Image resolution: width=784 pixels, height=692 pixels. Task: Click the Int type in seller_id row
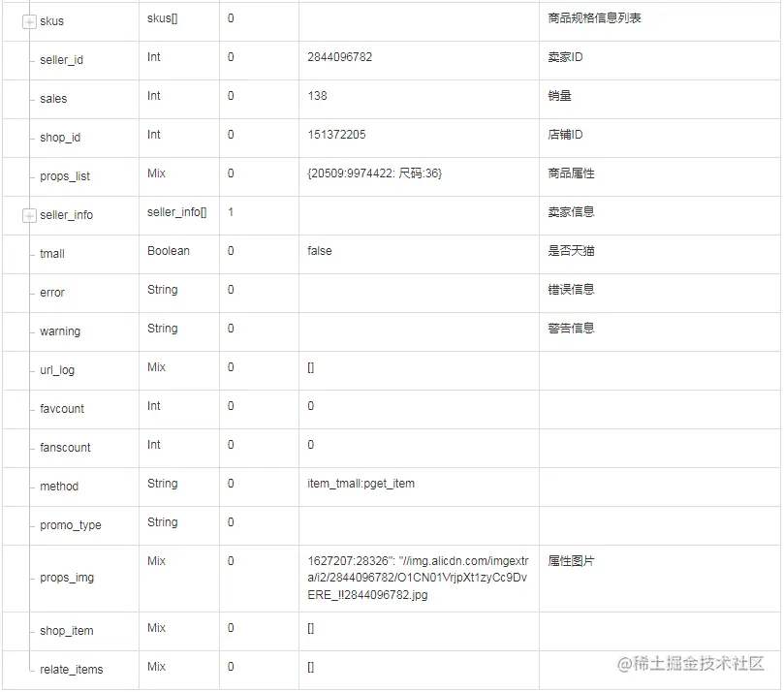(154, 57)
